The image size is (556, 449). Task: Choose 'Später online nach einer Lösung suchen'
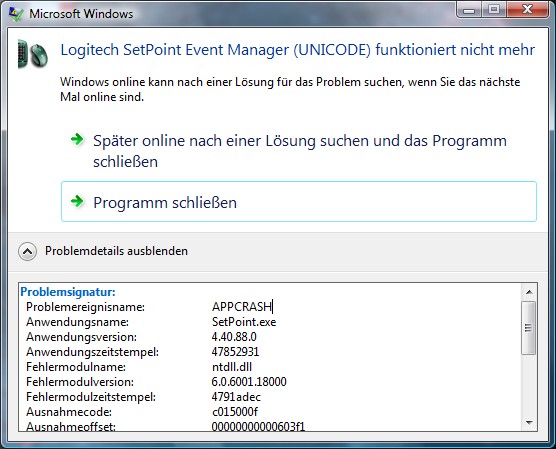(x=299, y=151)
